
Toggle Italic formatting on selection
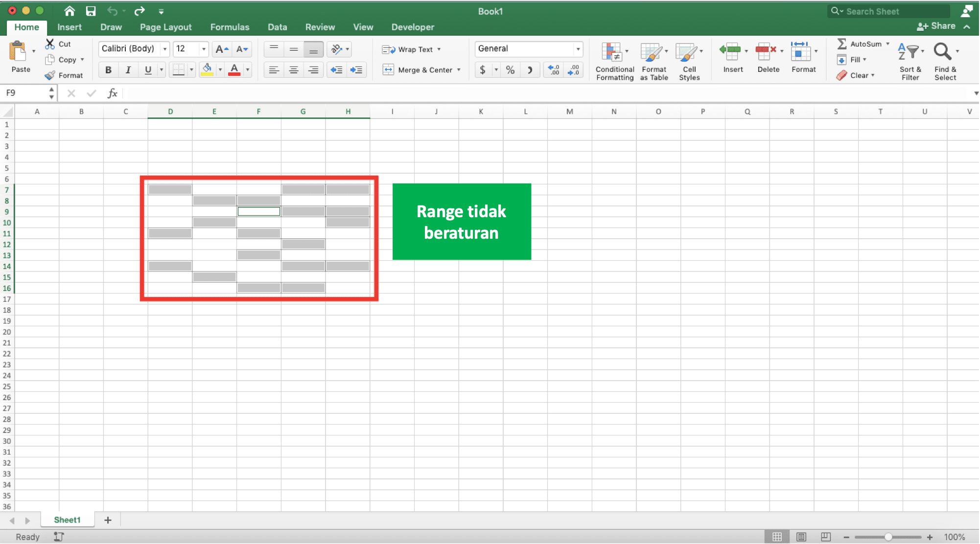point(127,69)
